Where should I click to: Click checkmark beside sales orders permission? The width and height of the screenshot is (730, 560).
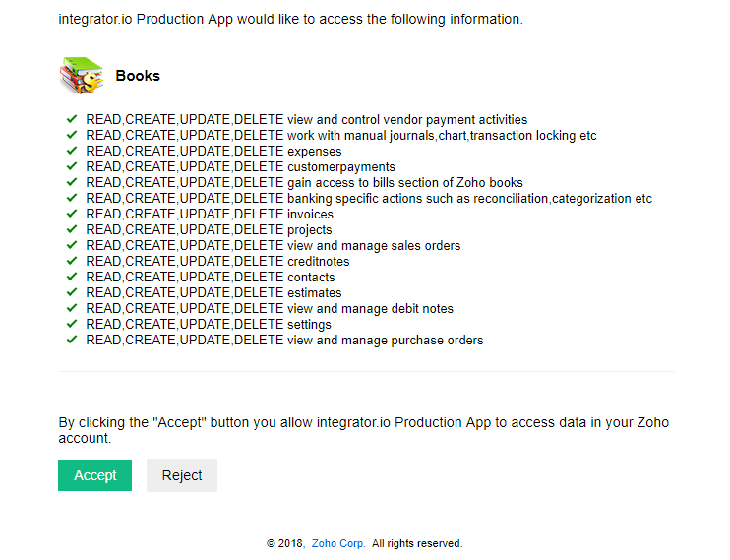tap(72, 245)
